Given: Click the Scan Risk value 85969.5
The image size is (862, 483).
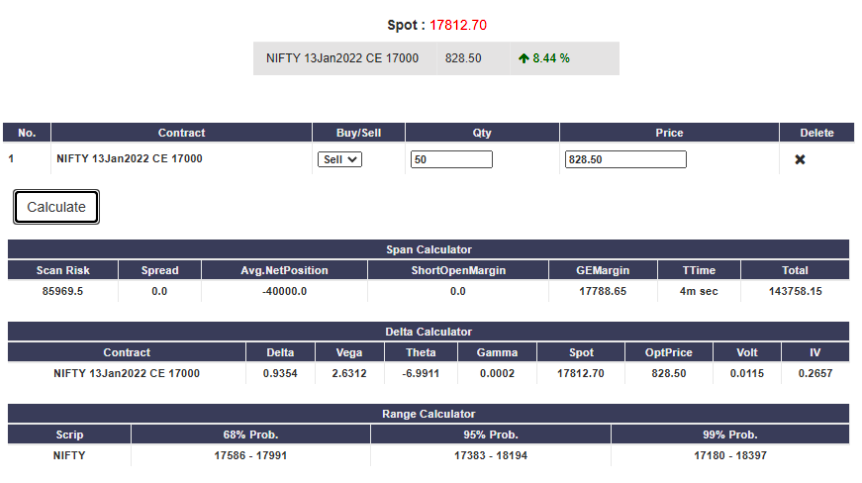Looking at the screenshot, I should pos(63,291).
